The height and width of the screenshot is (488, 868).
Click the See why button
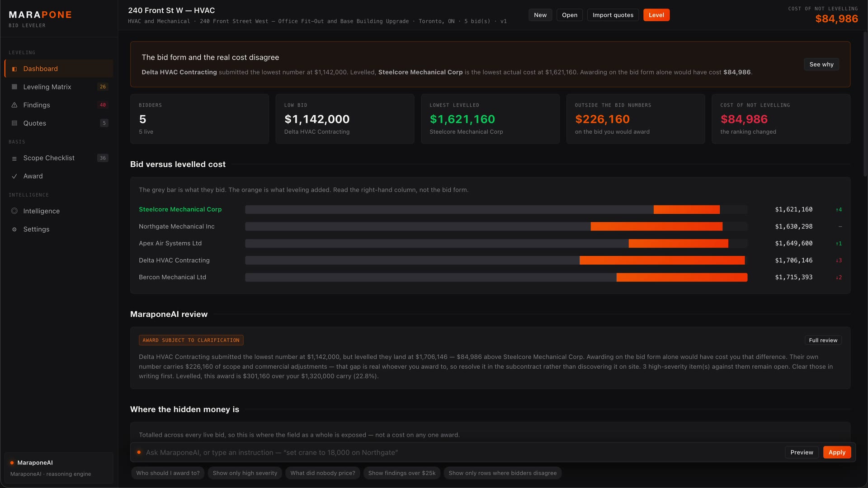(x=821, y=64)
